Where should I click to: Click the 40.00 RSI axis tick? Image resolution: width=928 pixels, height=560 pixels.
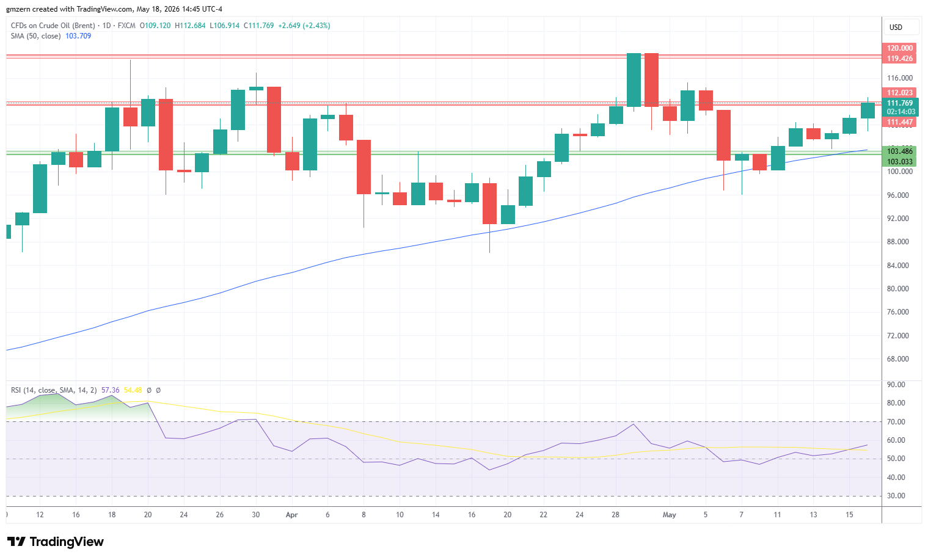pos(896,478)
